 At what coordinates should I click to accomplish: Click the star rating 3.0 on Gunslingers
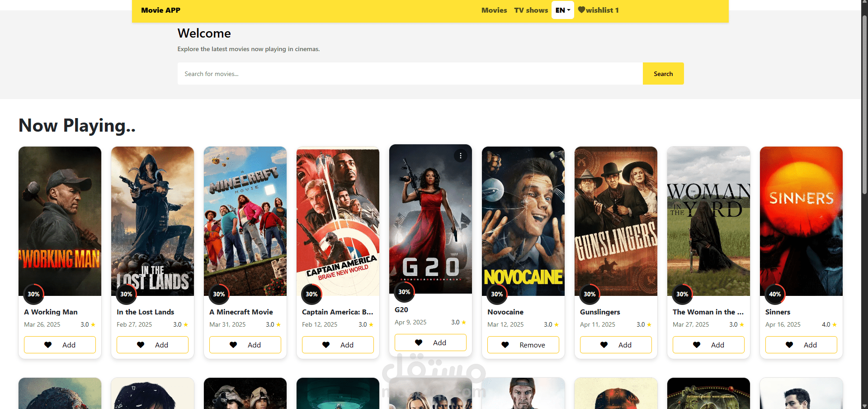644,324
